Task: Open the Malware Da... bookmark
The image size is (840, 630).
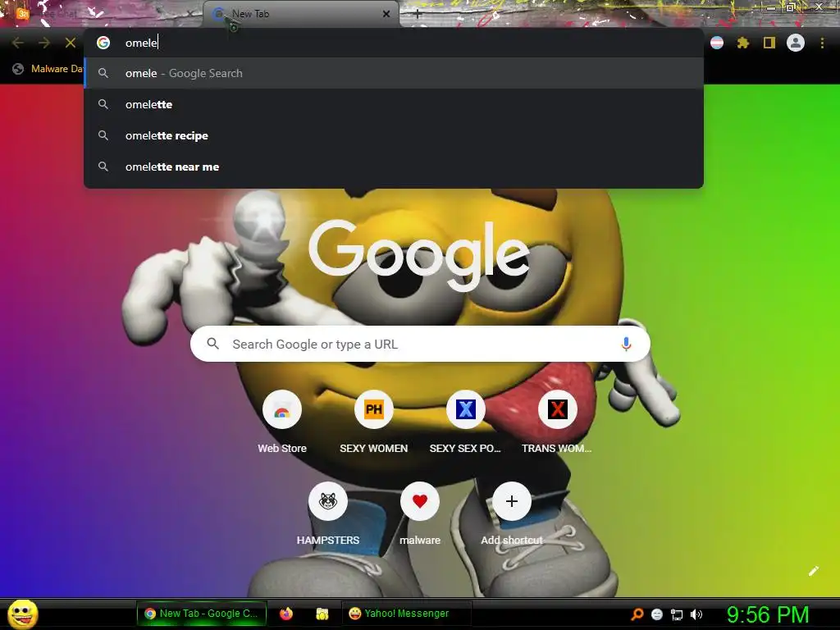Action: (48, 69)
